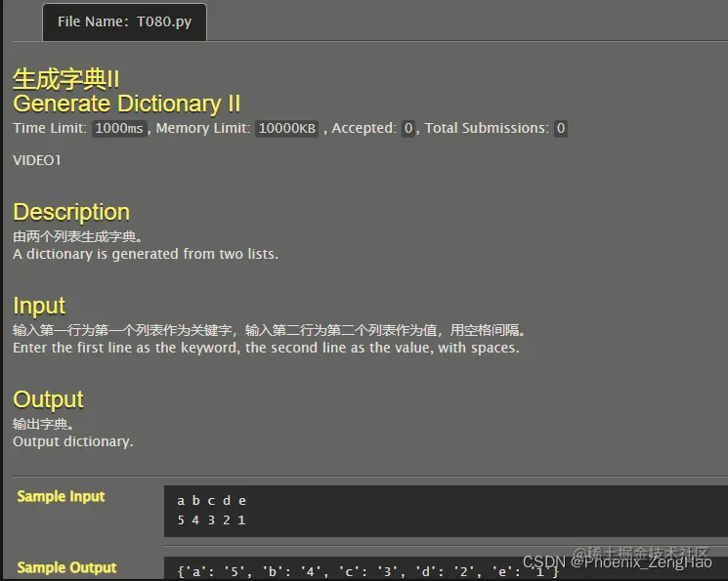The width and height of the screenshot is (728, 581).
Task: Click the Total Submissions count badge
Action: 560,128
